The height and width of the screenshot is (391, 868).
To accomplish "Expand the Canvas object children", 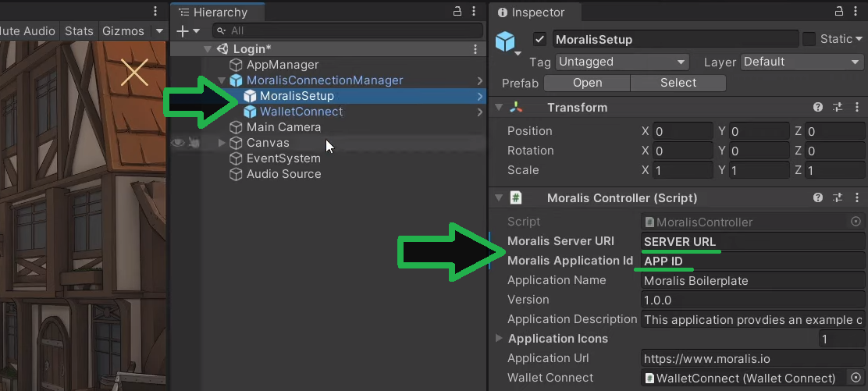I will point(222,143).
